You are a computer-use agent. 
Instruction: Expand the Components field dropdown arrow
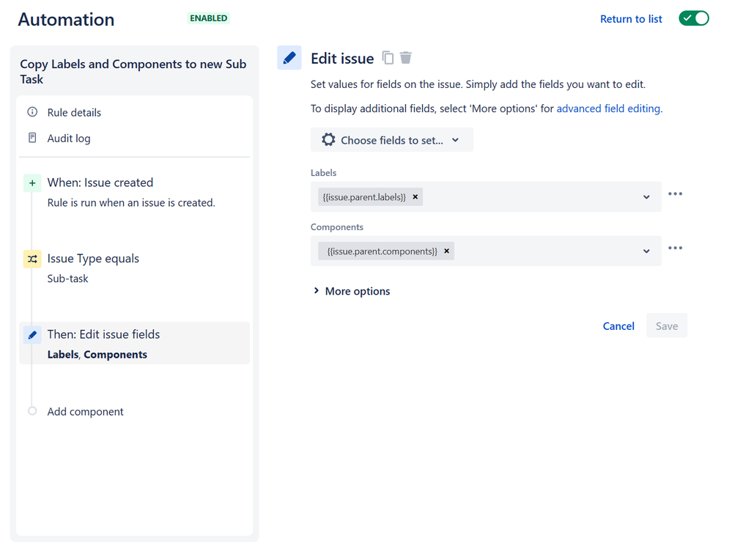tap(646, 251)
